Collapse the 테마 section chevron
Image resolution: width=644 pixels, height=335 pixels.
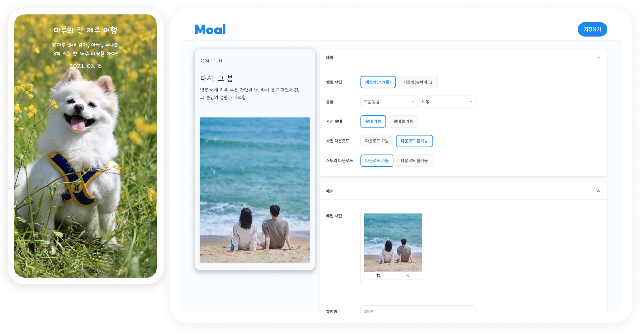598,58
